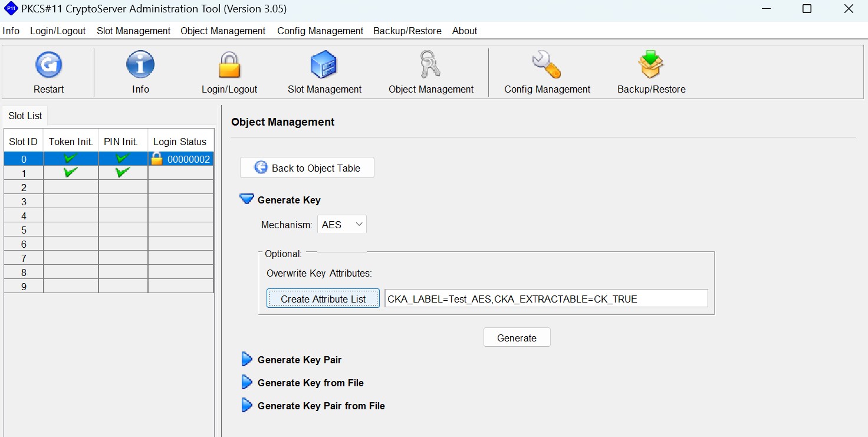Click Token Init checkmark for slot 0
Image resolution: width=868 pixels, height=437 pixels.
coord(71,159)
